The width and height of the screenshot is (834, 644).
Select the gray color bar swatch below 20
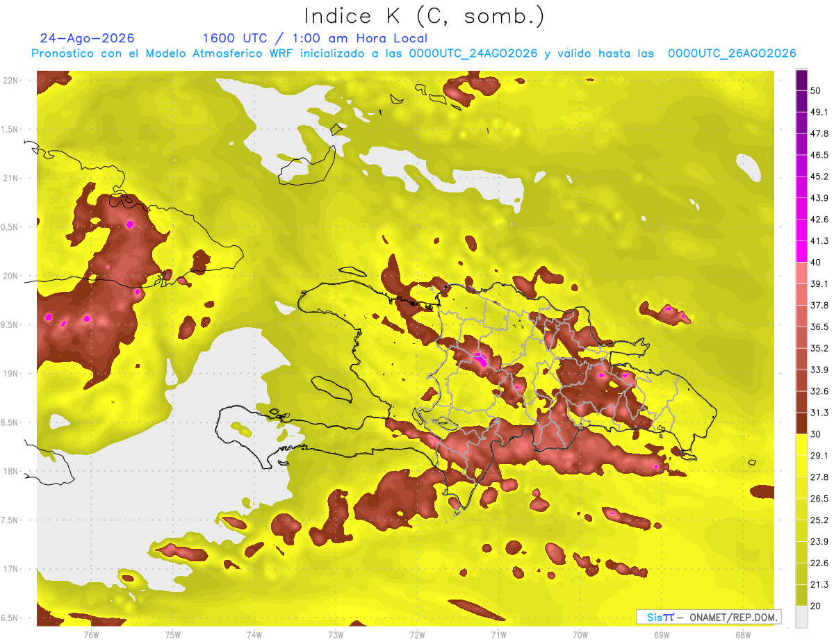[x=801, y=616]
